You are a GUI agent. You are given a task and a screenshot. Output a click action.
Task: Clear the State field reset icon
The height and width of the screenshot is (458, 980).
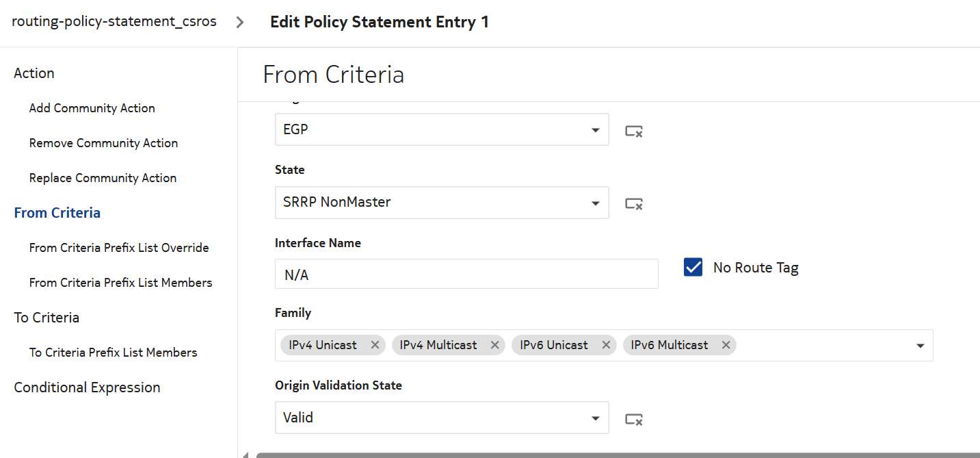[633, 203]
